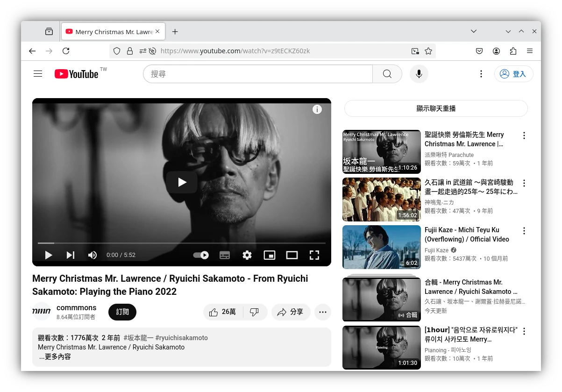Open options menu for [1hour] Pianoing video

click(524, 331)
